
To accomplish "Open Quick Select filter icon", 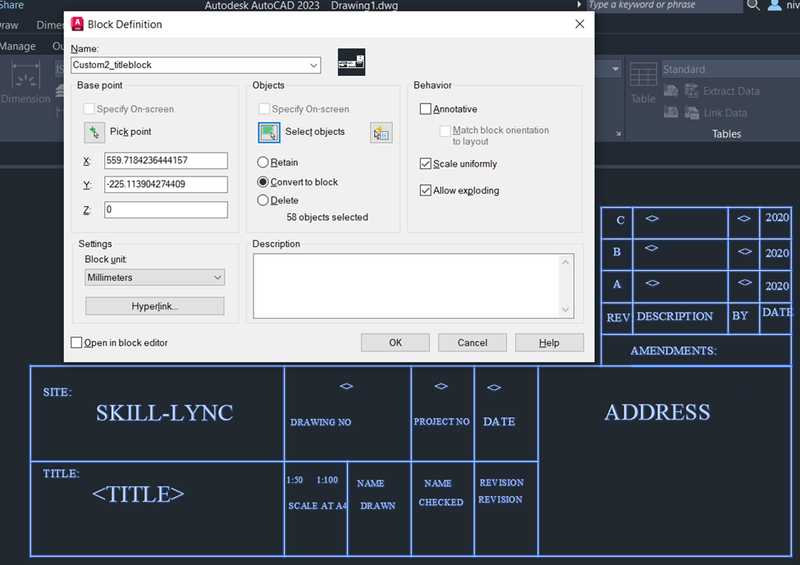I will [381, 133].
